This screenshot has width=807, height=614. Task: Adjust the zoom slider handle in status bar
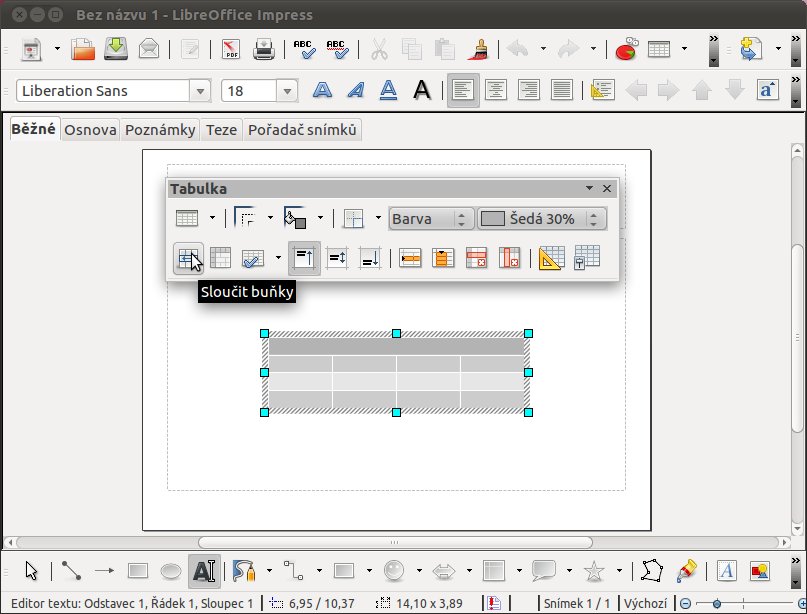coord(716,603)
